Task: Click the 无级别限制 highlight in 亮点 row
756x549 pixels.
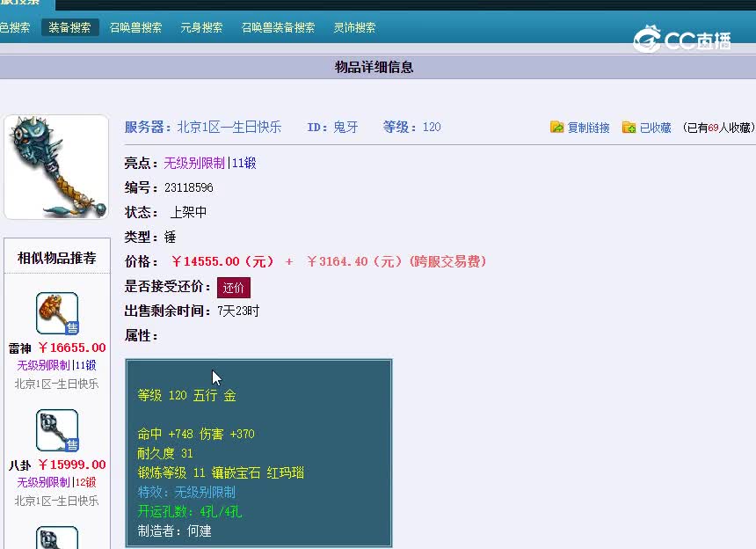Action: click(x=194, y=163)
